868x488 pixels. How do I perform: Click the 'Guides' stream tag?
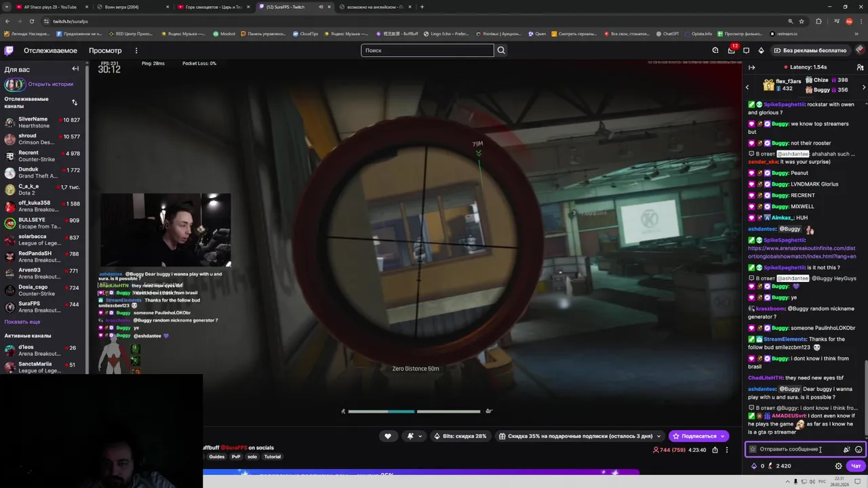[216, 457]
